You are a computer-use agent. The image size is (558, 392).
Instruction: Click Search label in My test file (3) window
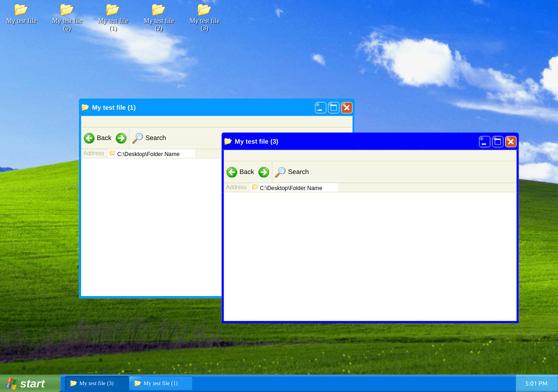(299, 172)
